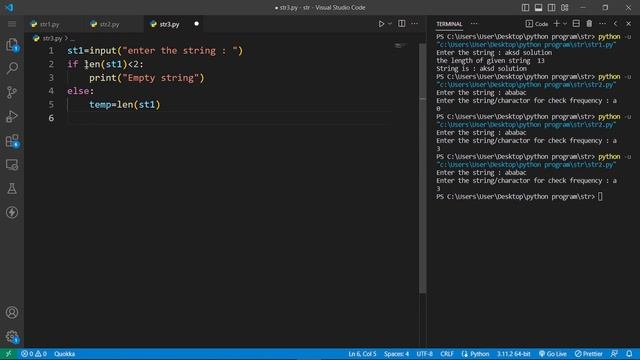640x360 pixels.
Task: Toggle Secondary Side Bar layout button
Action: point(551,8)
